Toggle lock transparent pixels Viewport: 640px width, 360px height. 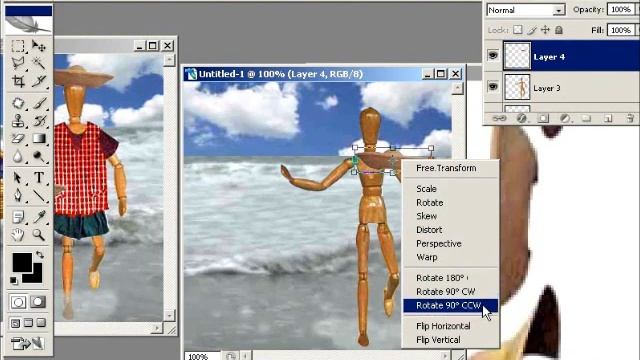pos(518,30)
